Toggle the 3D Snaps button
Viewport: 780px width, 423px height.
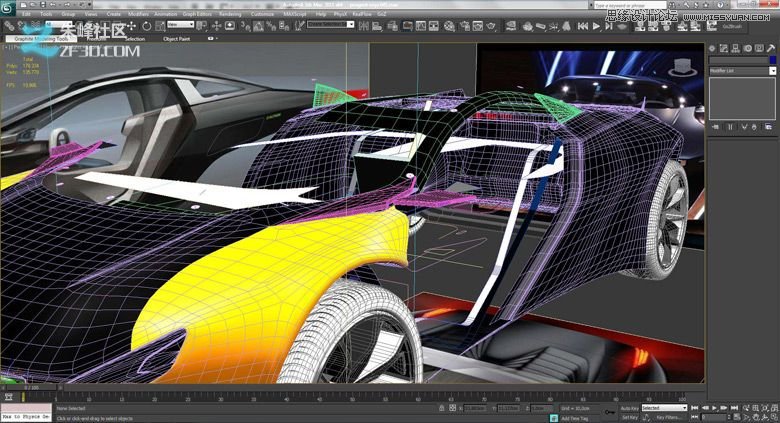246,25
